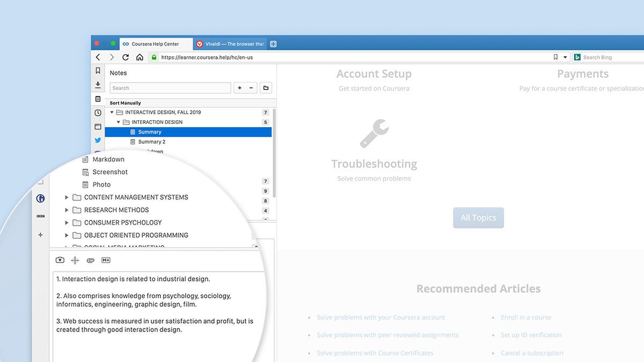Open the 'Cancel a subscription' article
This screenshot has width=644, height=362.
pos(532,353)
